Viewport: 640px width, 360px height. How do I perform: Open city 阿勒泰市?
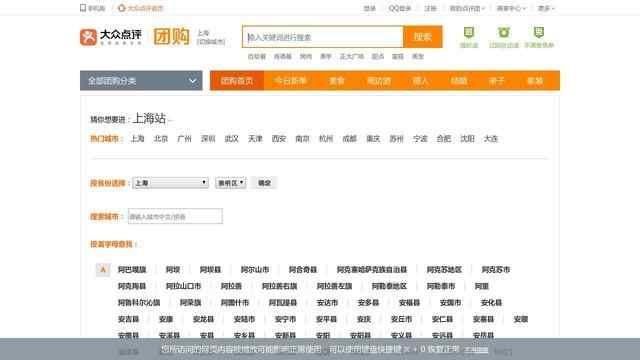point(441,286)
